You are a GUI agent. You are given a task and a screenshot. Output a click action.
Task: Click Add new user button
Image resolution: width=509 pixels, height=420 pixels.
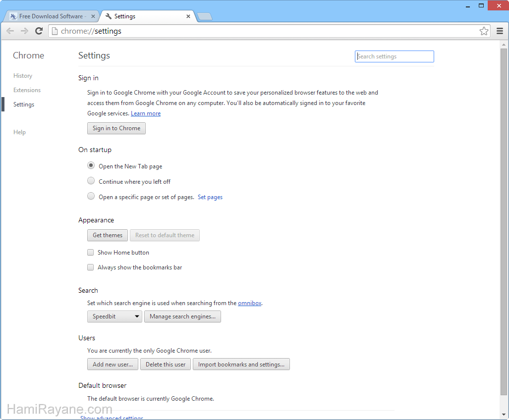(113, 364)
